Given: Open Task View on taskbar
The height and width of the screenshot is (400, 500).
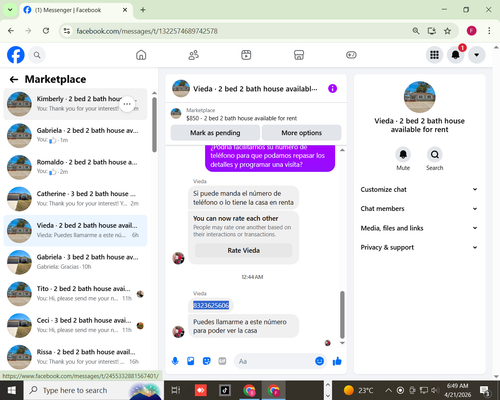Looking at the screenshot, I should [175, 390].
